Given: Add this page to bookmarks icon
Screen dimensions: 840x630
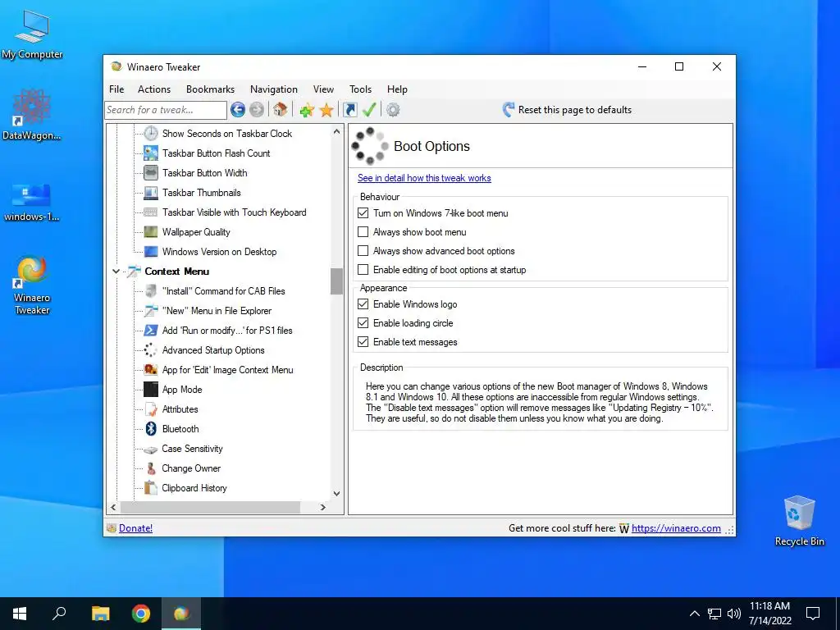Looking at the screenshot, I should pos(307,111).
